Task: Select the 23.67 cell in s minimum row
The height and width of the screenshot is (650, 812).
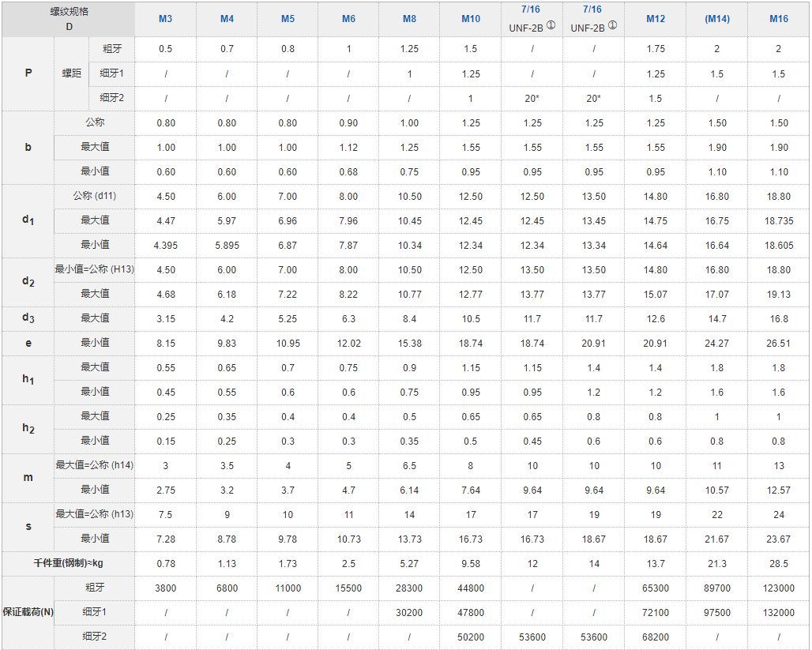Action: [779, 539]
